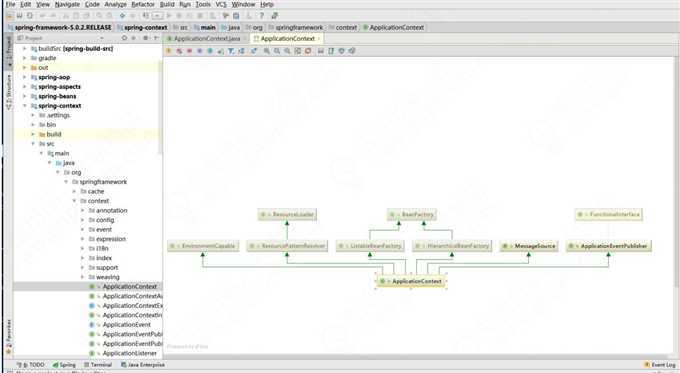
Task: Open the Refactor menu
Action: point(143,4)
